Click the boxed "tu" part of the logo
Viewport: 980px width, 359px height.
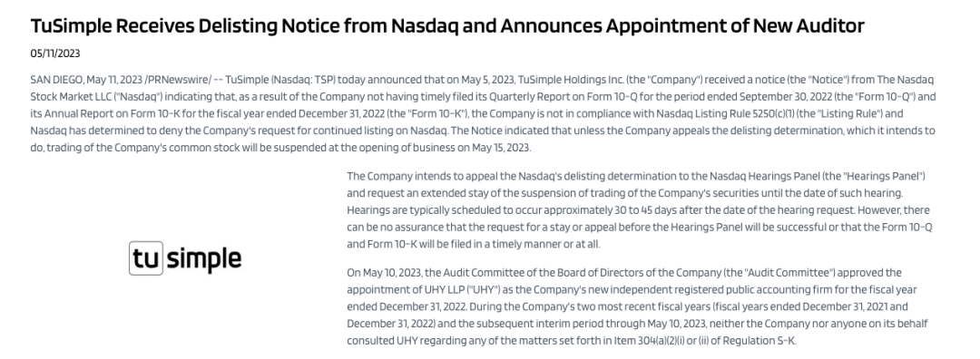(x=145, y=258)
